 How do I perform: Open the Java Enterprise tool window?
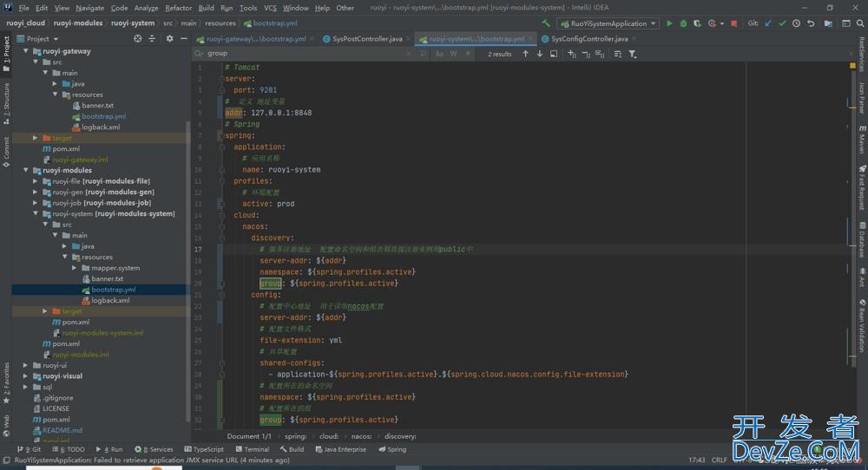[340, 449]
